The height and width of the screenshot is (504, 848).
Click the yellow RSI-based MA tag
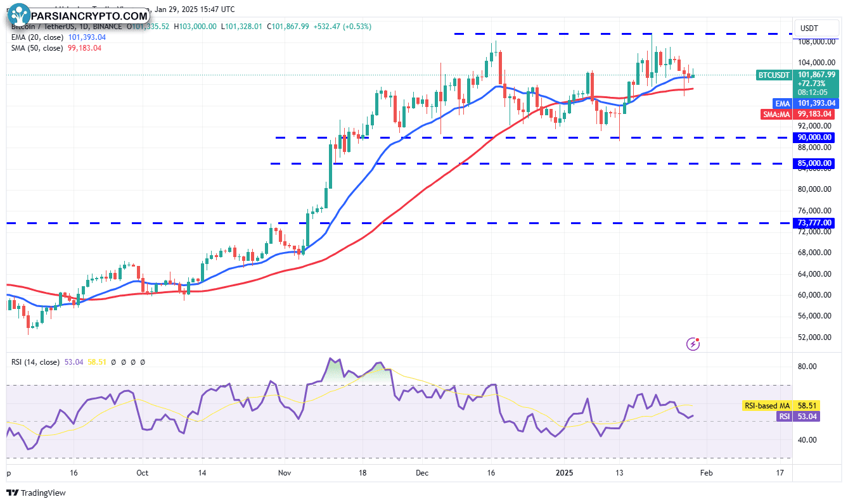(766, 405)
